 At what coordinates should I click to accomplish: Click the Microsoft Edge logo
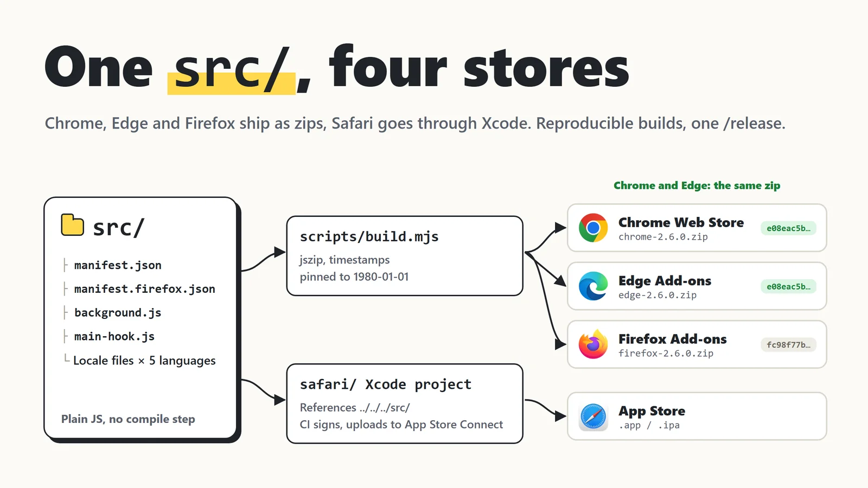[x=593, y=286]
